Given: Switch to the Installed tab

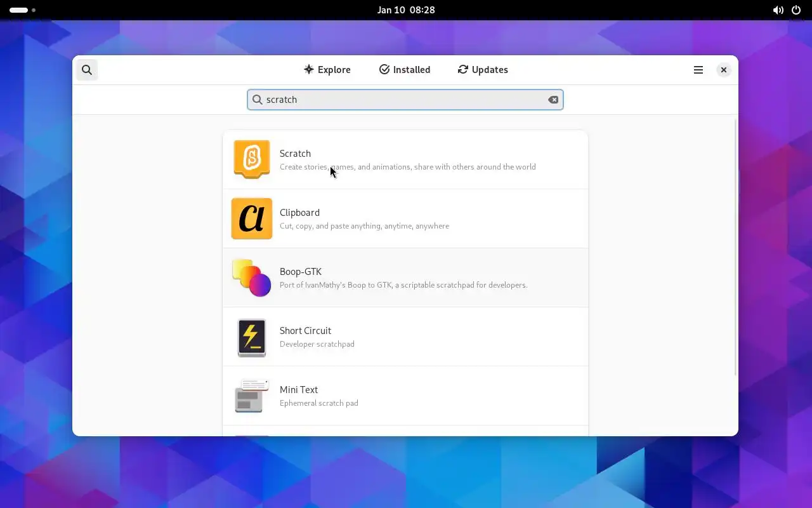Looking at the screenshot, I should click(405, 70).
